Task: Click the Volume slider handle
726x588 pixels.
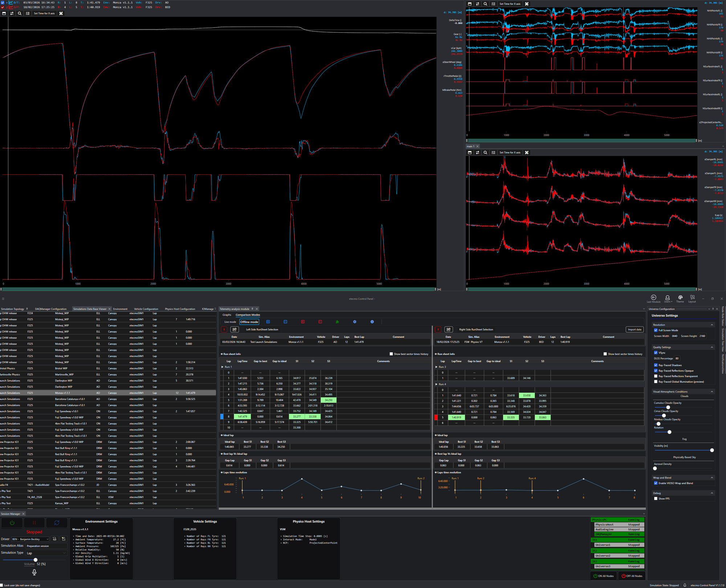Action: pos(36,560)
